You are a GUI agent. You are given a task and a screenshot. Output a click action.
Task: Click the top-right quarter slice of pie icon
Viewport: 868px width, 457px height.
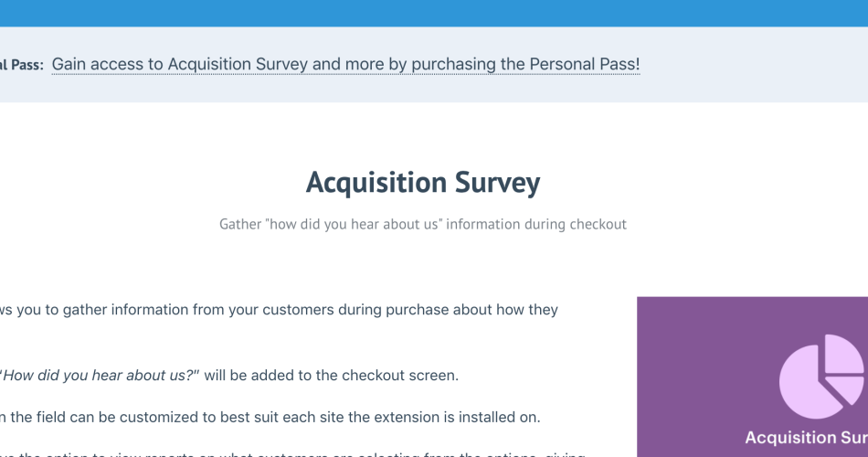coord(844,354)
